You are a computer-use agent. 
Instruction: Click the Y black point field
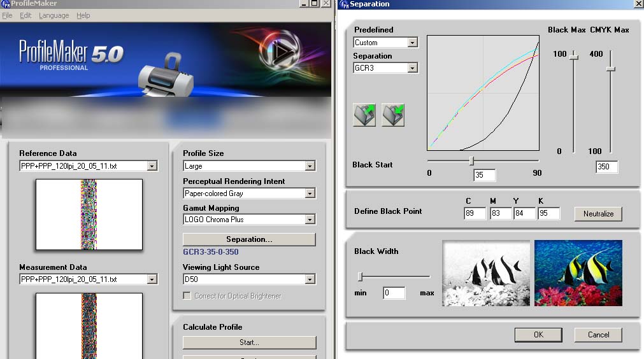point(524,213)
